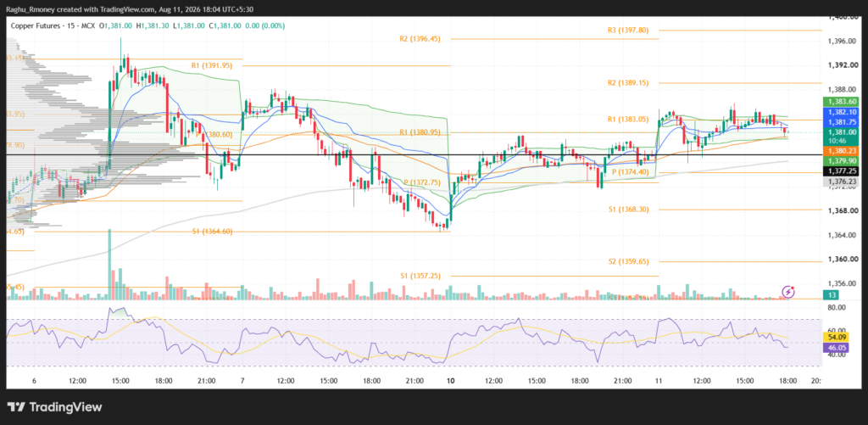Click the P (1374.40) pivot label

[630, 172]
